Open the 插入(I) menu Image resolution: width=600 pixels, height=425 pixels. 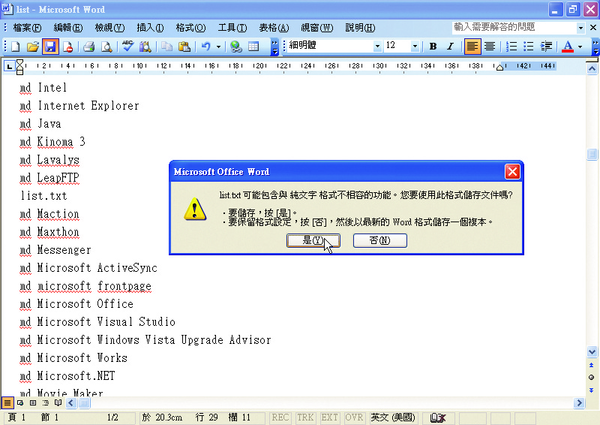click(x=150, y=28)
